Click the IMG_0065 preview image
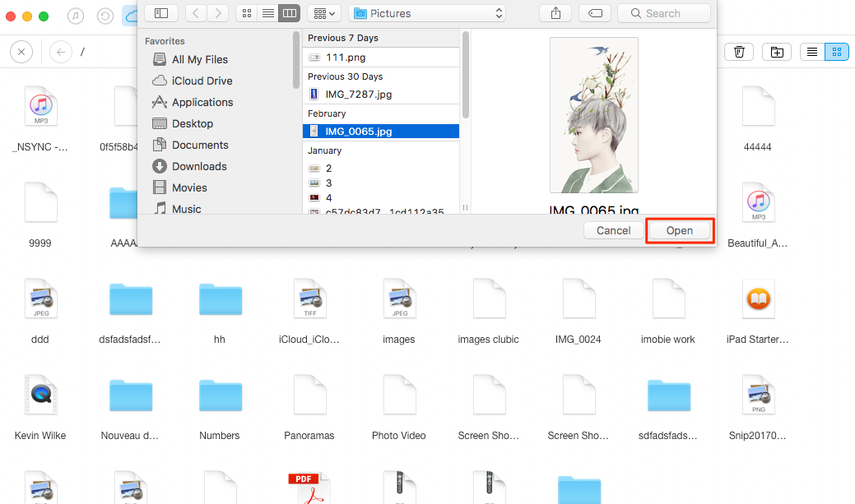The height and width of the screenshot is (504, 855). click(x=594, y=115)
